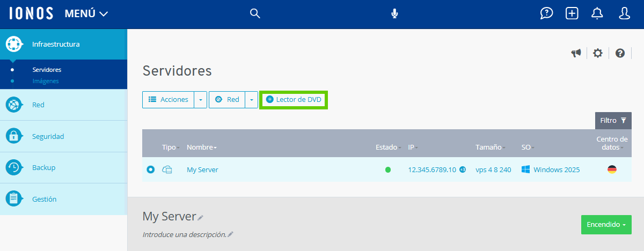The image size is (644, 251).
Task: Open settings gear above server list
Action: [598, 53]
